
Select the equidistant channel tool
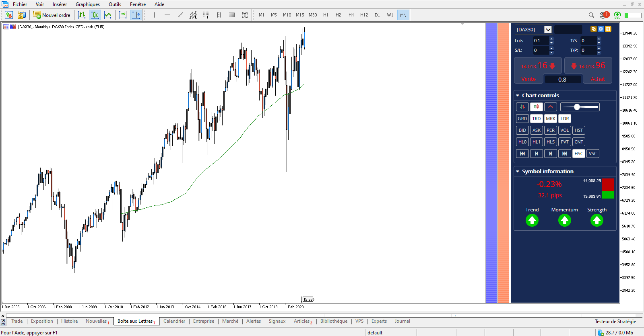193,15
